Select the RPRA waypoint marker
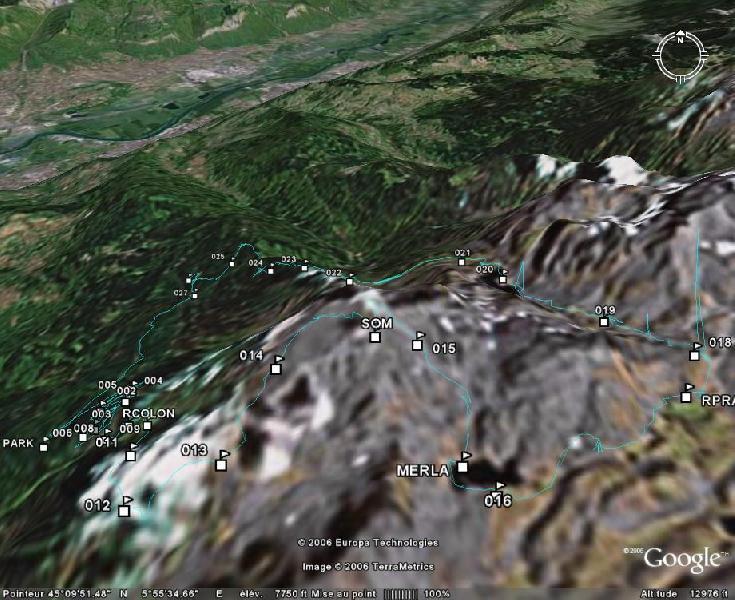735x600 pixels. (686, 398)
